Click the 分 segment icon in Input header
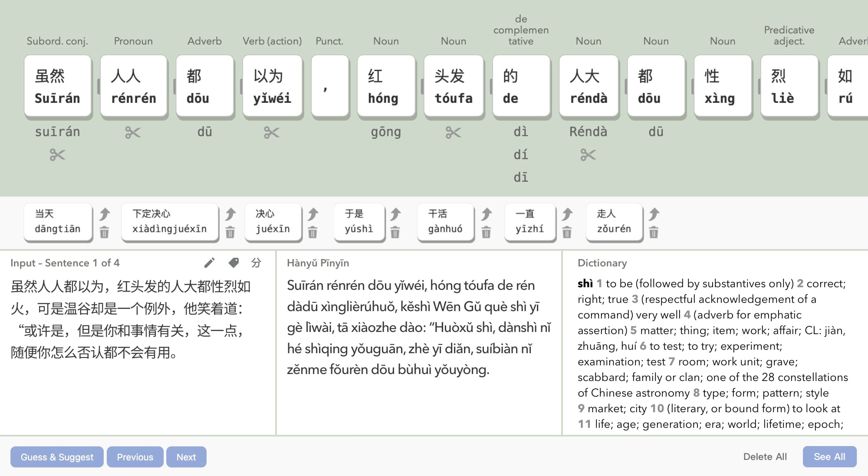This screenshot has width=868, height=476. point(256,263)
